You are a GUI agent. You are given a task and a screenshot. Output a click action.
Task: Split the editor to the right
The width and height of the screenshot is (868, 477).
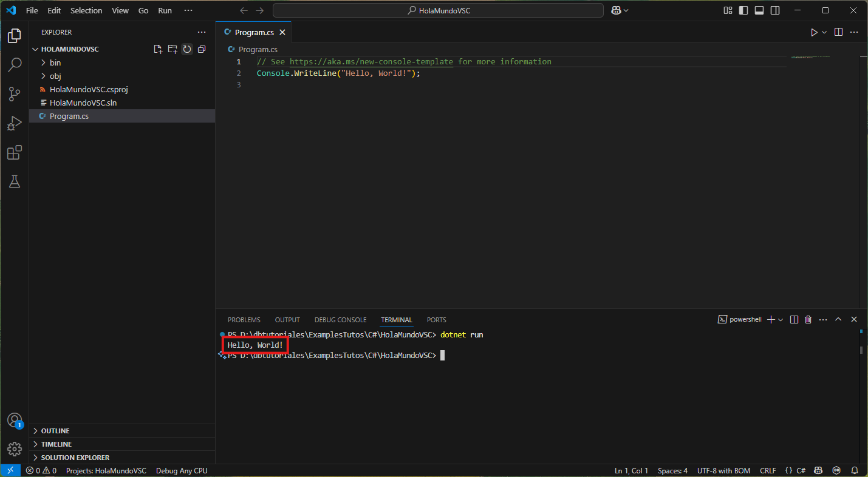[838, 32]
